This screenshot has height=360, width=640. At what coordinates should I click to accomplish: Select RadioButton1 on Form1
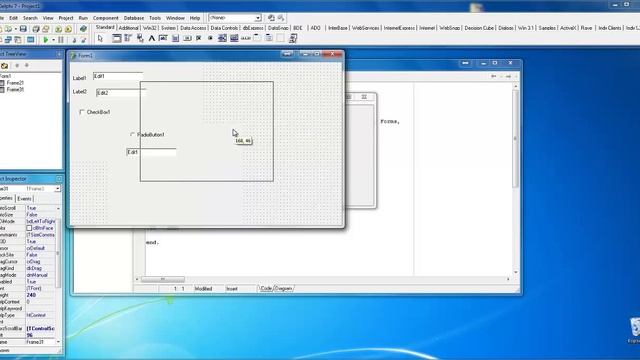132,134
